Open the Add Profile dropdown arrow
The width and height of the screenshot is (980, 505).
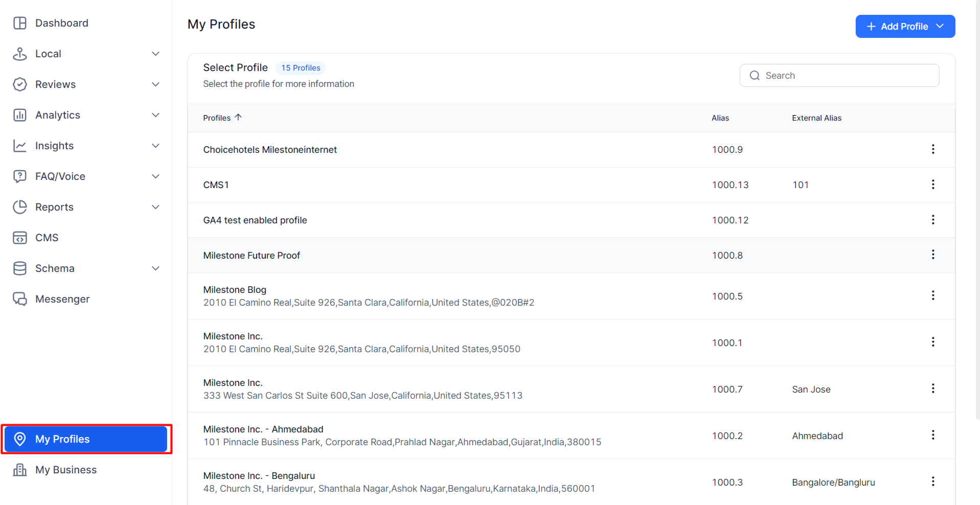pos(940,26)
